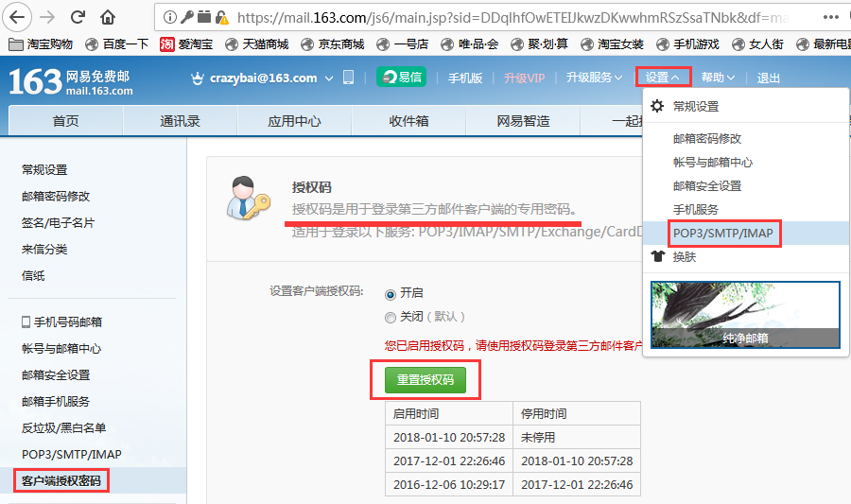Open 邮箱密码修改 in the left sidebar
Viewport: 851px width, 504px height.
point(56,197)
